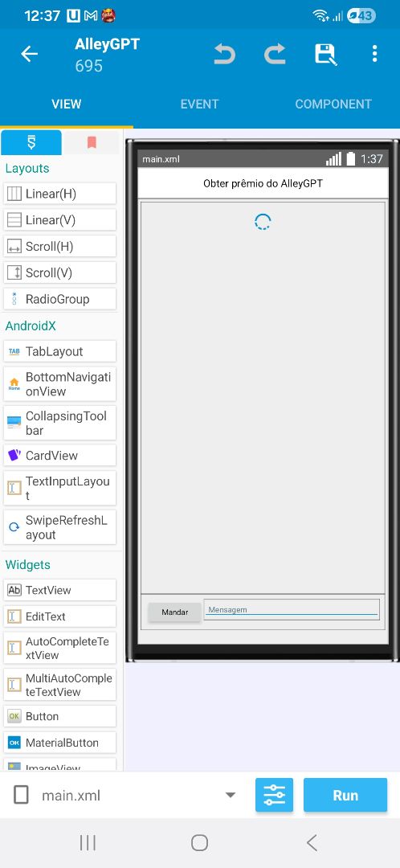This screenshot has height=868, width=400.
Task: Select the Mensagem input field
Action: point(292,609)
